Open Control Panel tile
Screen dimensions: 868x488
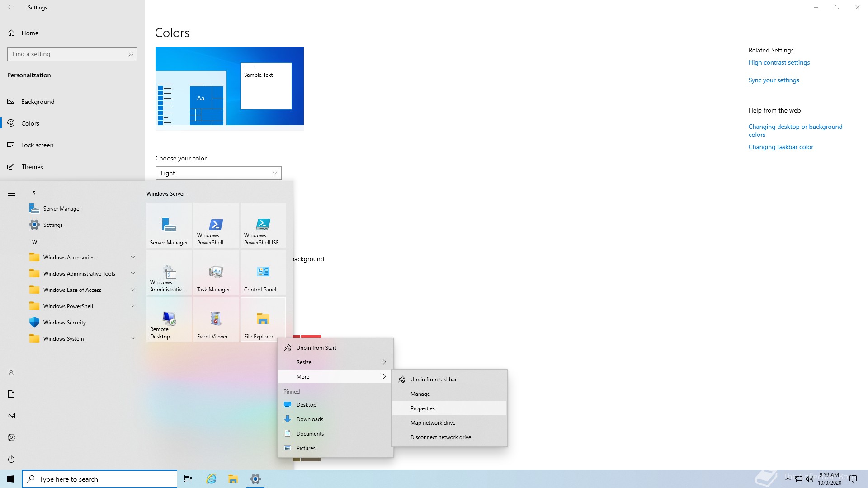tap(263, 272)
